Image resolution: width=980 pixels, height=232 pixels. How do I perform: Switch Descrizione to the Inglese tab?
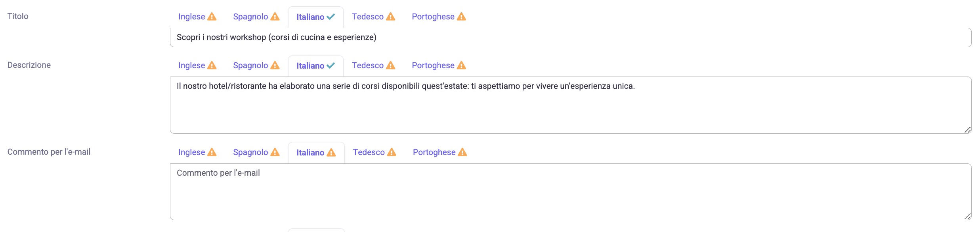pyautogui.click(x=197, y=65)
